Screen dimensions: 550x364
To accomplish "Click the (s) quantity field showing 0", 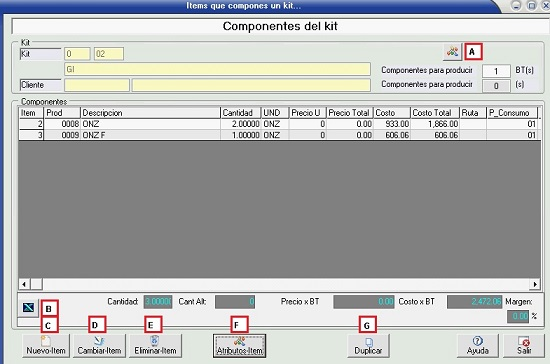I will tap(496, 86).
